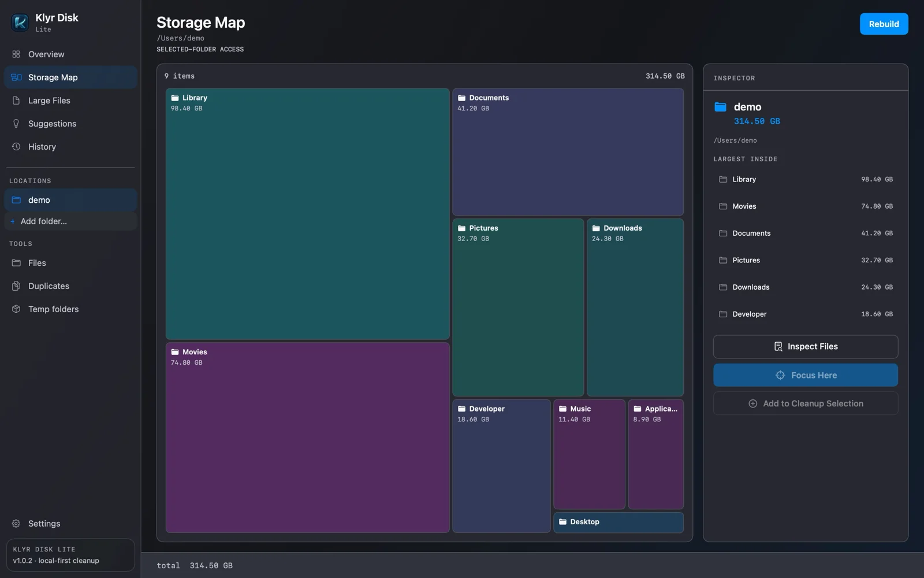
Task: Click the Files folder icon under Tools
Action: (16, 263)
